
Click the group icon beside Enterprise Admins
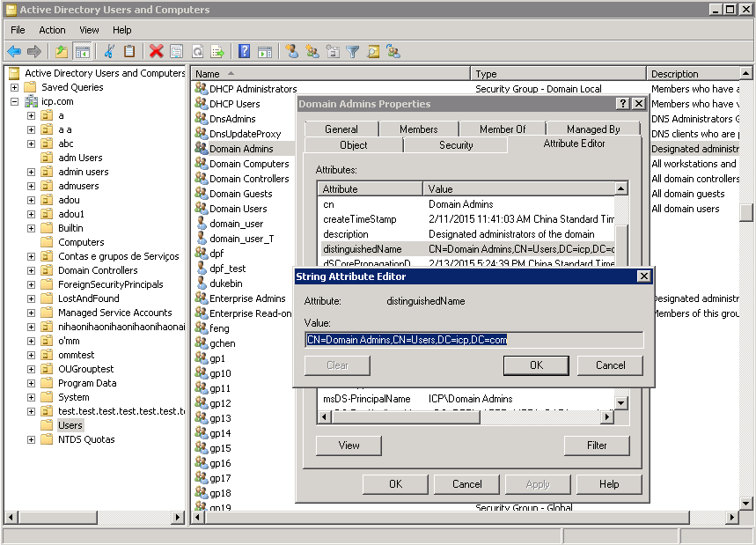tap(201, 298)
